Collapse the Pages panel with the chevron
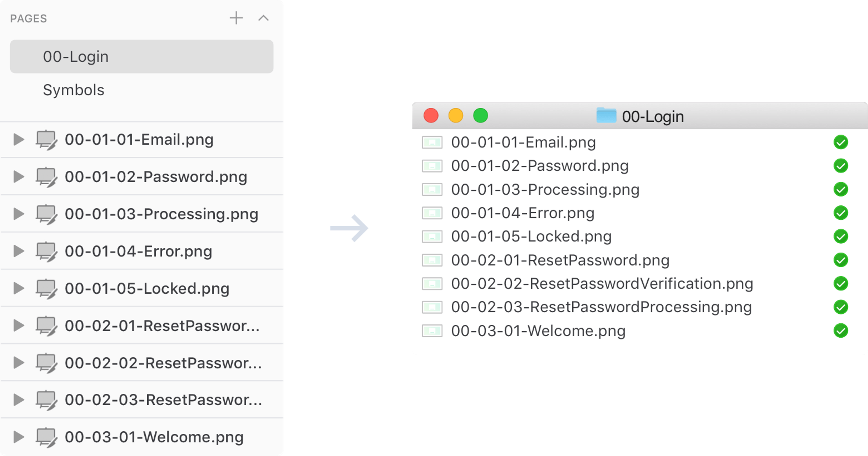868x456 pixels. [x=264, y=18]
